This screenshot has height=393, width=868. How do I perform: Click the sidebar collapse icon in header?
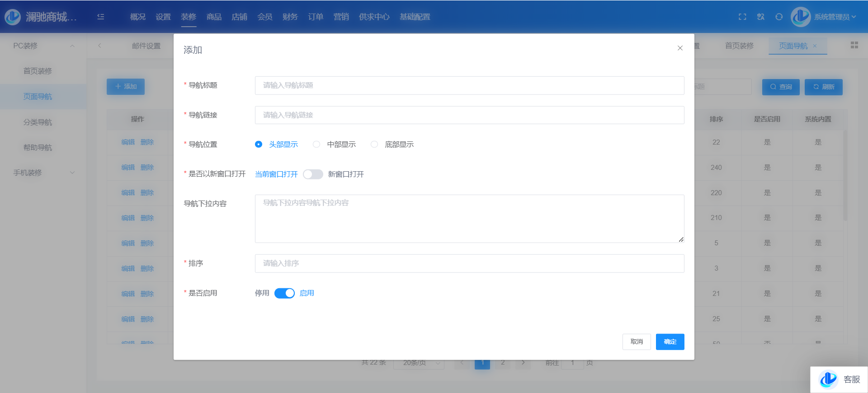[101, 17]
